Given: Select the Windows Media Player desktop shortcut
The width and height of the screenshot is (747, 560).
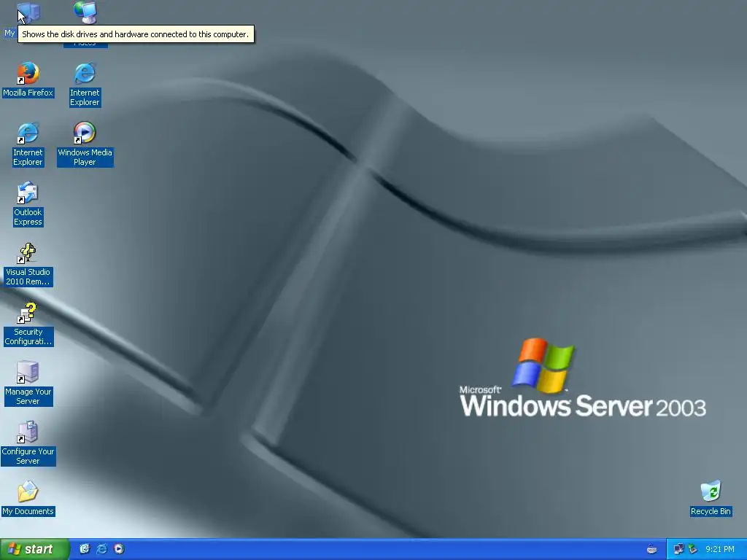Looking at the screenshot, I should (85, 144).
